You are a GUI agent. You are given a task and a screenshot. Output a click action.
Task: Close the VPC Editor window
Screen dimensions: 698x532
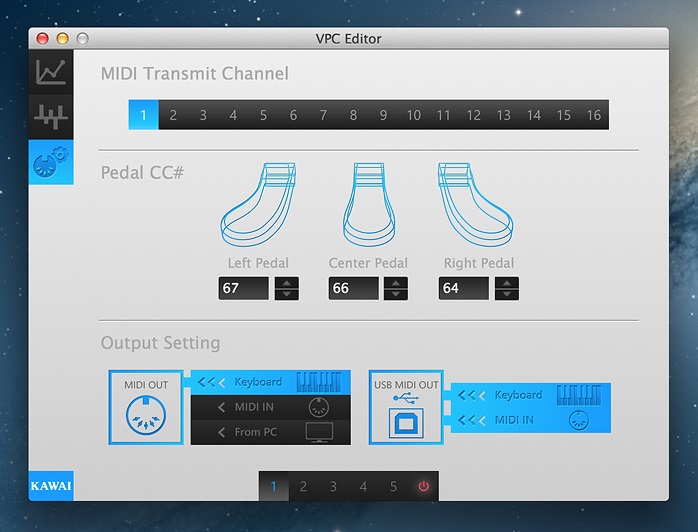42,39
